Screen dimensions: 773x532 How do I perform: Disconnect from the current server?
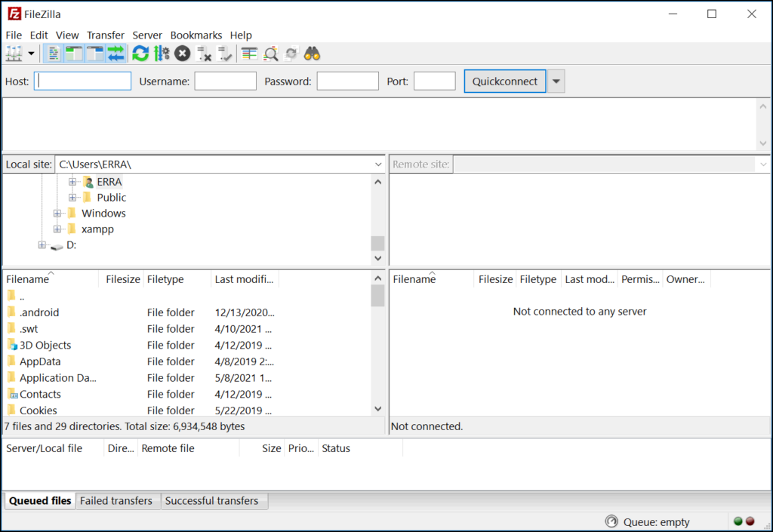click(x=204, y=54)
